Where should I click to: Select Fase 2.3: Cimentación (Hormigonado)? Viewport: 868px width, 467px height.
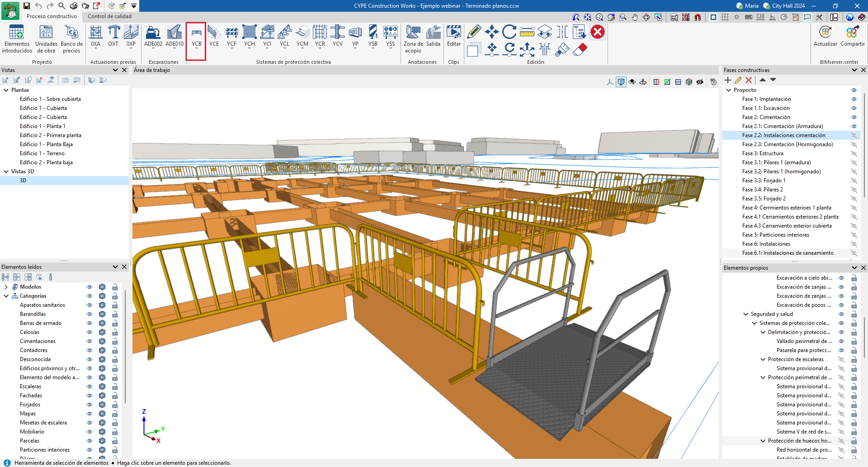click(787, 144)
